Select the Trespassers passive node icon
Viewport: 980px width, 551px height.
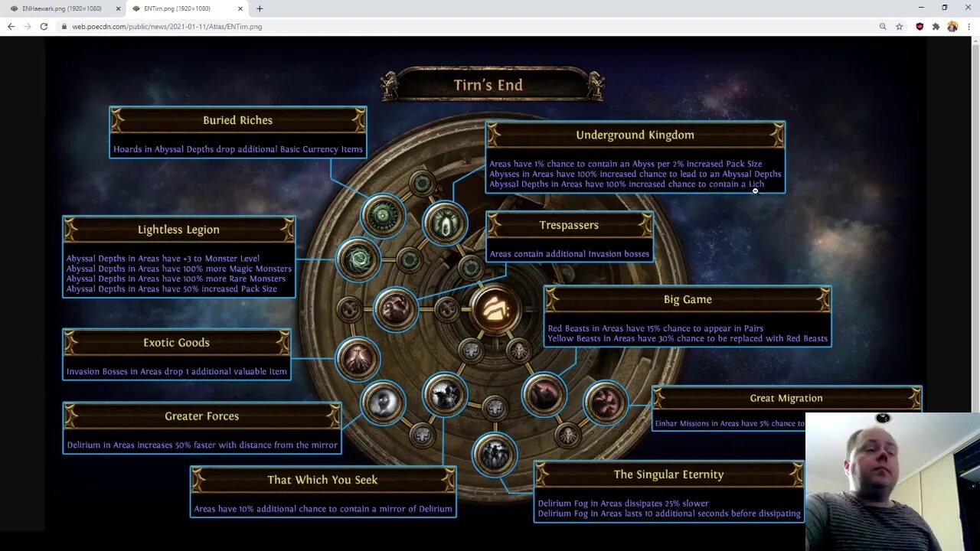pos(395,309)
